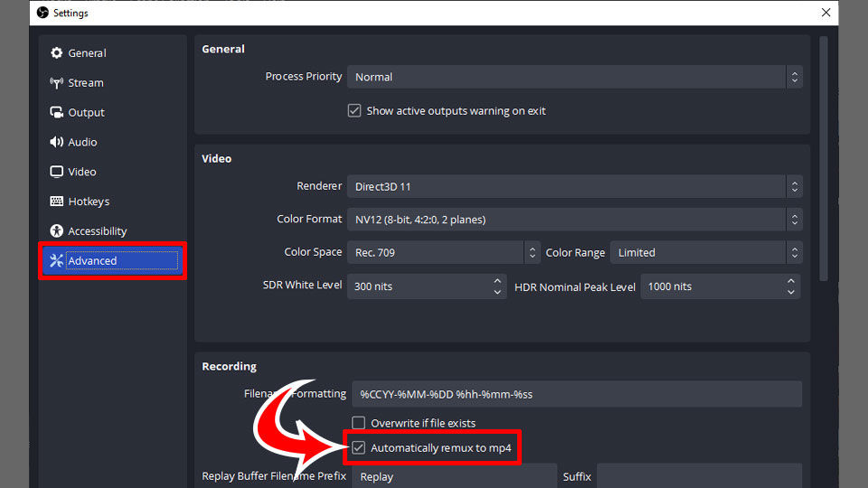
Task: Select the Video settings tab
Action: point(112,172)
